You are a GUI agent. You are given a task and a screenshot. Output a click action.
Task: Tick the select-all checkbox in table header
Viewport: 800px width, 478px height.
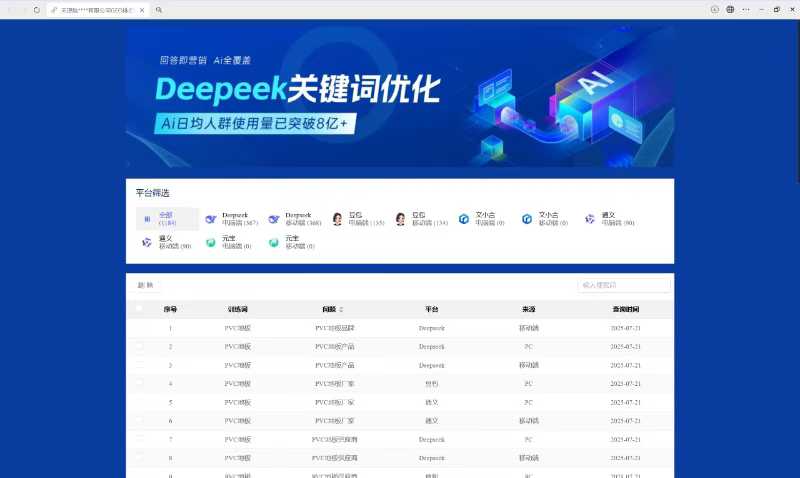tap(139, 309)
